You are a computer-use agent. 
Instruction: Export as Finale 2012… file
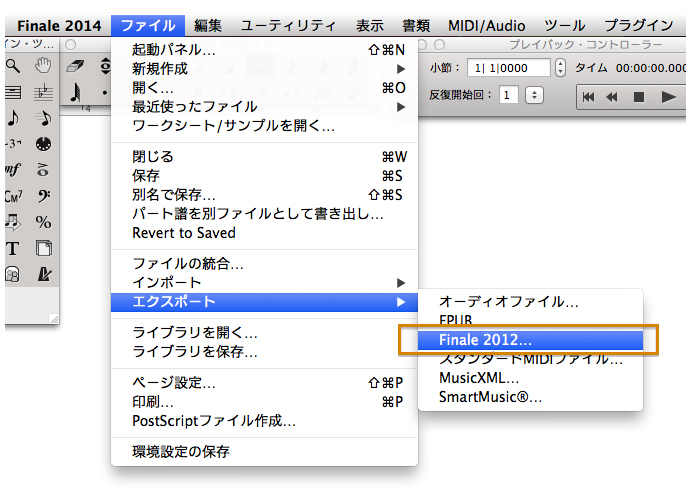click(530, 340)
